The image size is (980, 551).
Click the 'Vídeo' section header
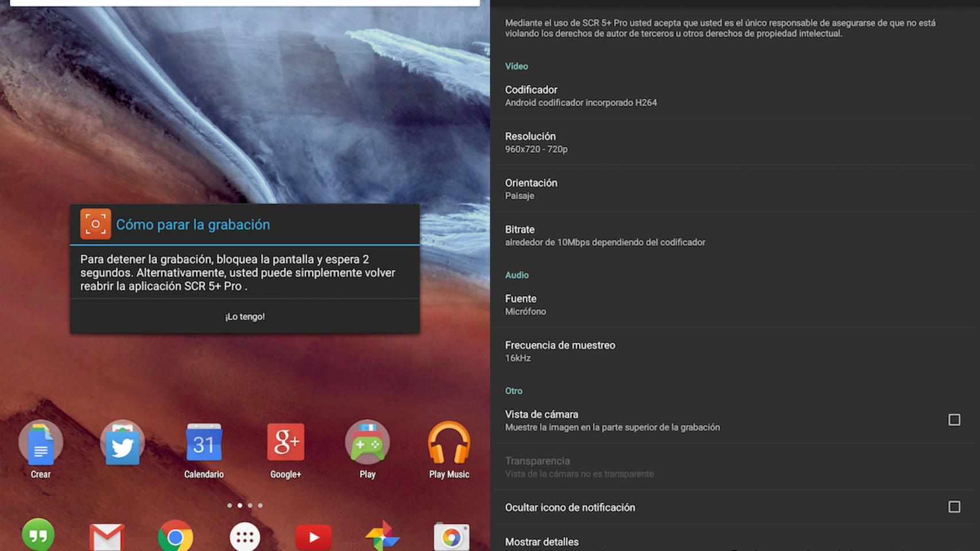(x=516, y=66)
